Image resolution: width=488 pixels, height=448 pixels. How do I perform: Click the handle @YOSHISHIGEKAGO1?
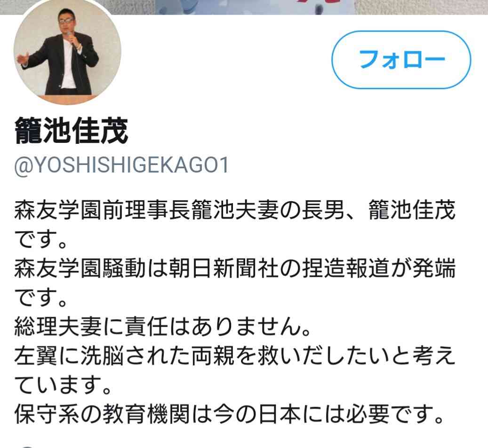click(122, 165)
